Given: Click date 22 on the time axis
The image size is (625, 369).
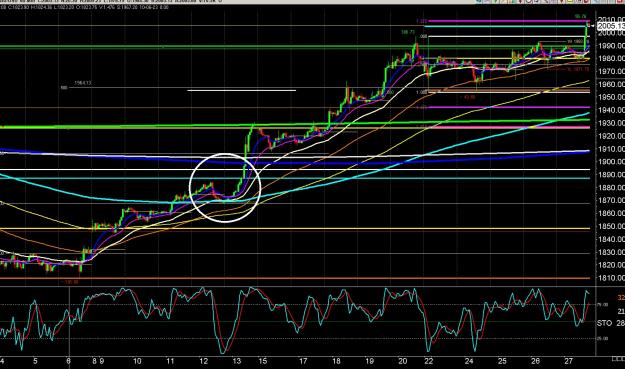Looking at the screenshot, I should click(429, 361).
